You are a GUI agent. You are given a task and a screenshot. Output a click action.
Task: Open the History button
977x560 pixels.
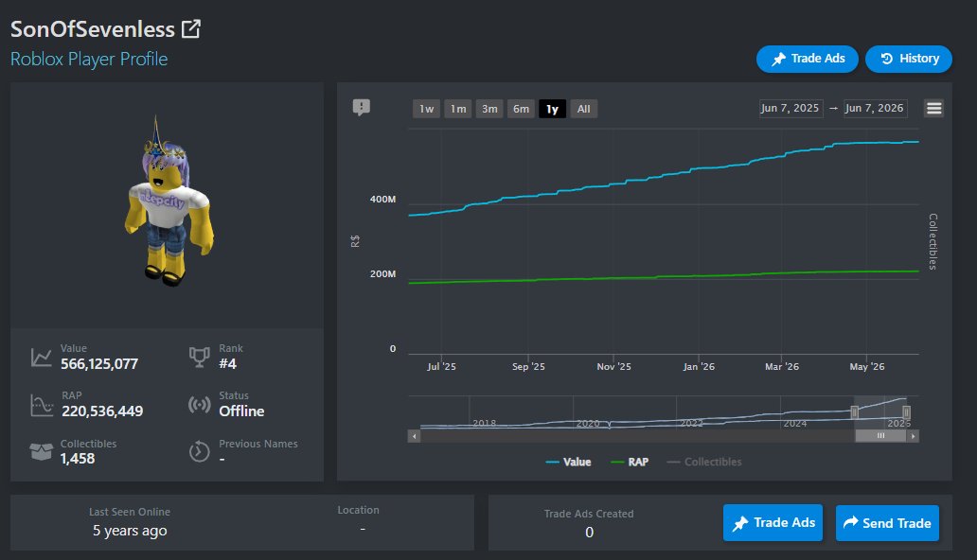[909, 59]
